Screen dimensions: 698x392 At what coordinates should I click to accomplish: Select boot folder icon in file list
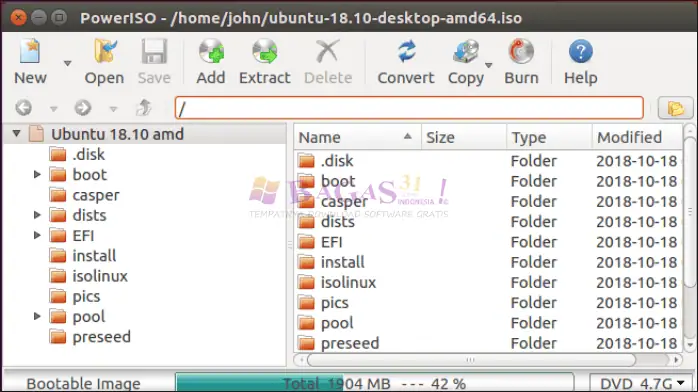pos(306,181)
